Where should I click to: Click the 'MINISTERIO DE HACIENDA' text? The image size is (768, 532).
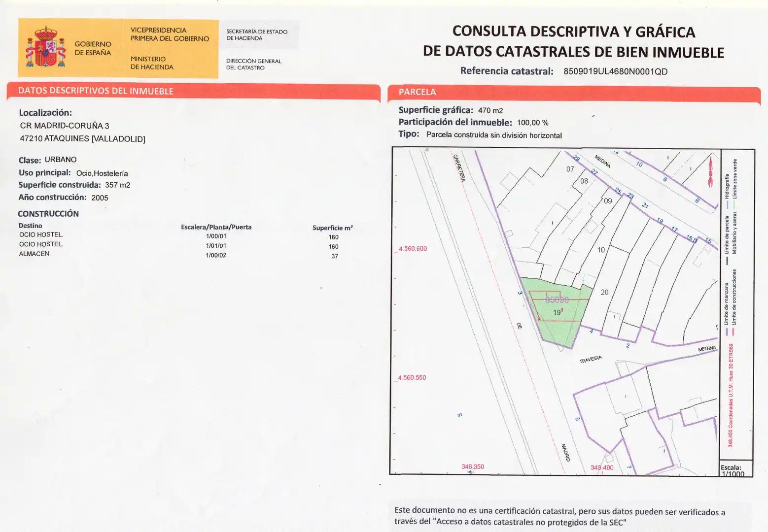(x=152, y=63)
